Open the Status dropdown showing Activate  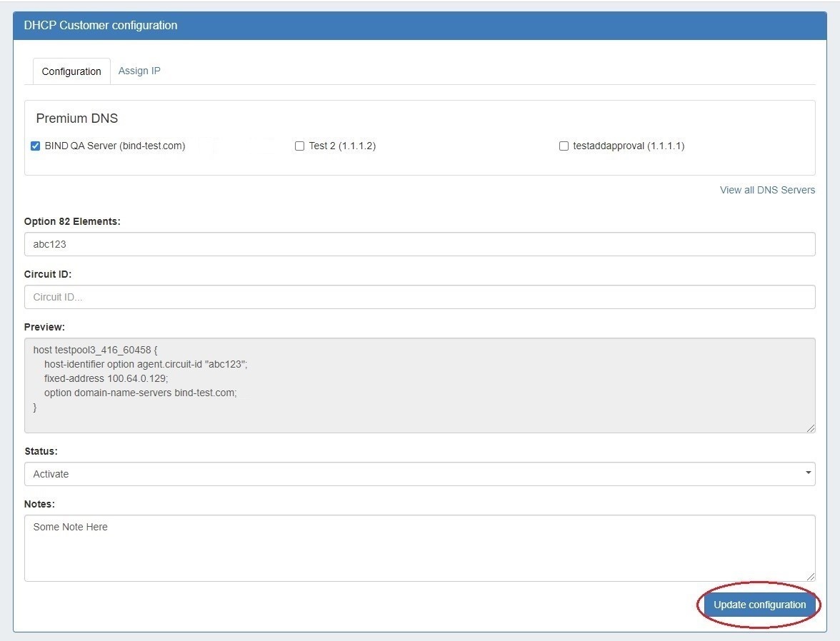(419, 474)
